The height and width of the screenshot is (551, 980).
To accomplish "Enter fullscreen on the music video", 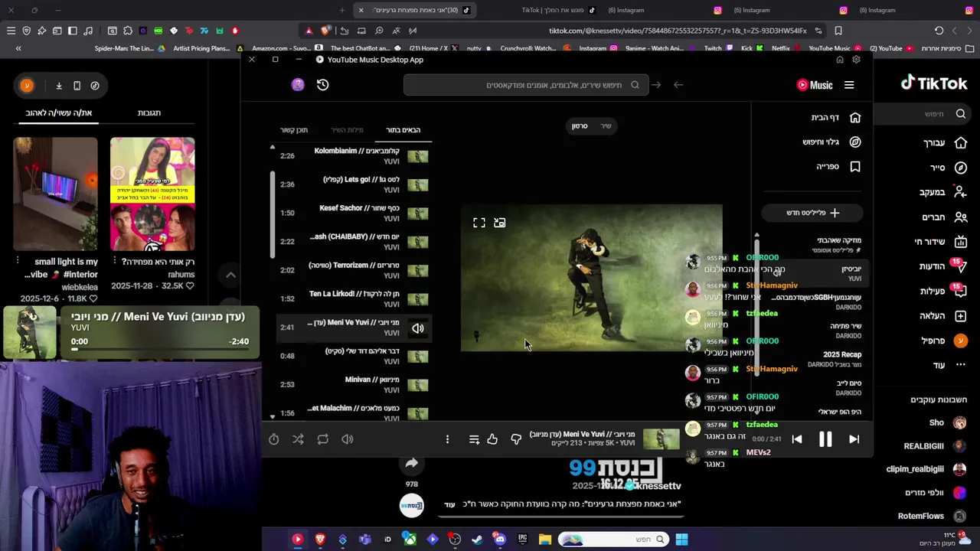I will tap(479, 223).
